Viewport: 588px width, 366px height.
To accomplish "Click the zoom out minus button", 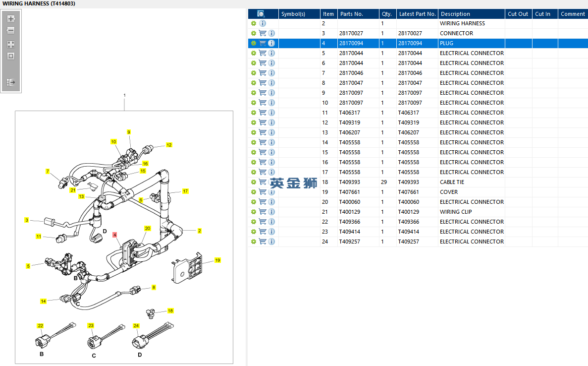I will tap(11, 31).
